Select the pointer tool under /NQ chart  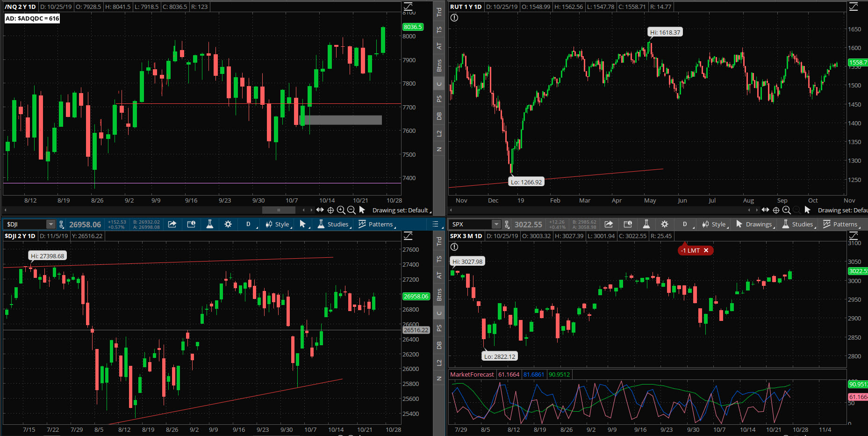(x=362, y=210)
